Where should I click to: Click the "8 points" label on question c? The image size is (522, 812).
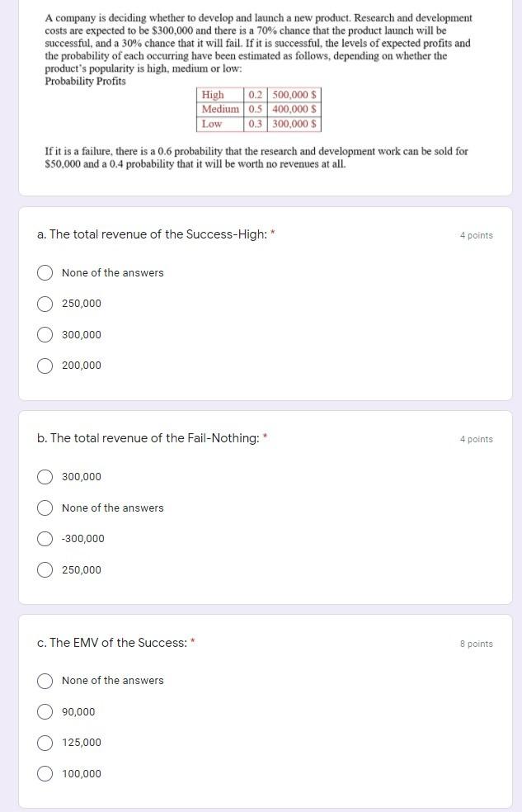(476, 644)
